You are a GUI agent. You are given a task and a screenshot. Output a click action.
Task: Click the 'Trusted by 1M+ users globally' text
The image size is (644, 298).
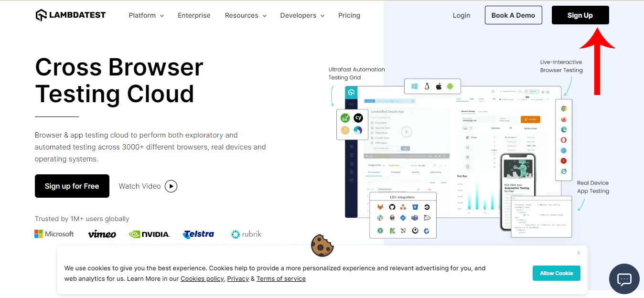point(82,219)
